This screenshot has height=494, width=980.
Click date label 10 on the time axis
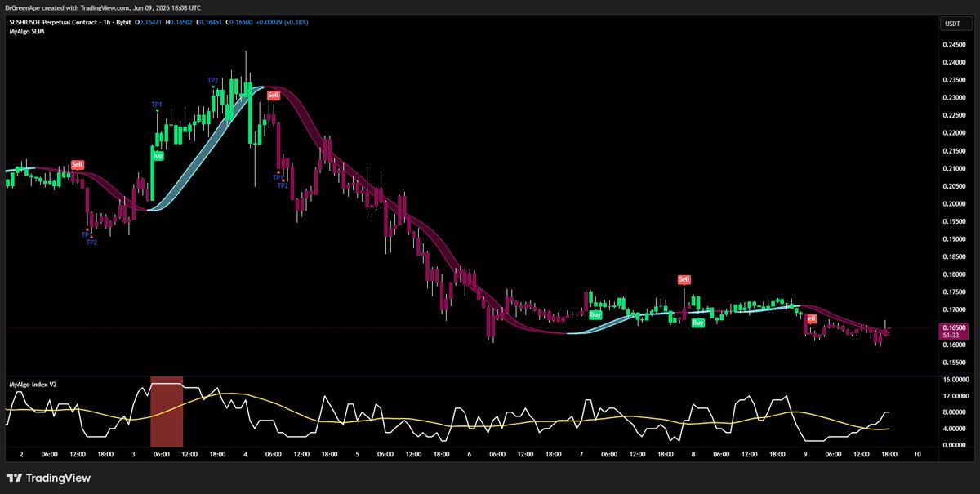click(917, 454)
